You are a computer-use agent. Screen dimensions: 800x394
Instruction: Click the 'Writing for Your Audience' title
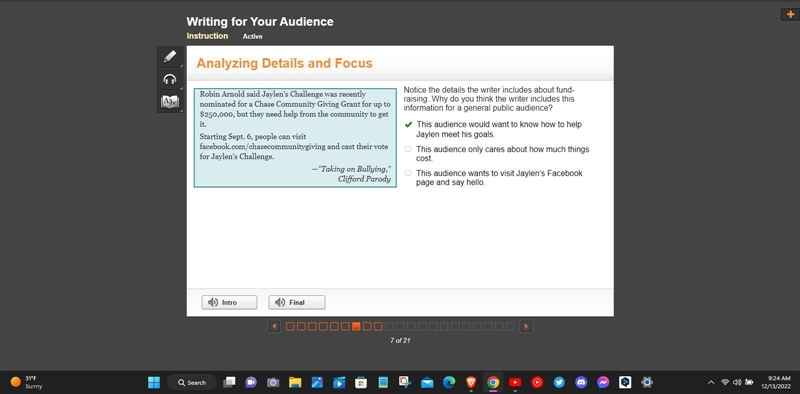260,21
